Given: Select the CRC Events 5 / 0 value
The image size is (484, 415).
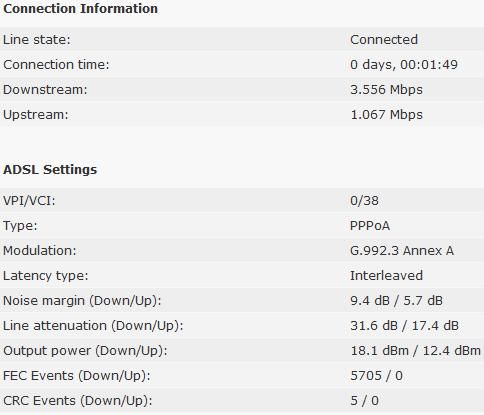Looking at the screenshot, I should [364, 401].
